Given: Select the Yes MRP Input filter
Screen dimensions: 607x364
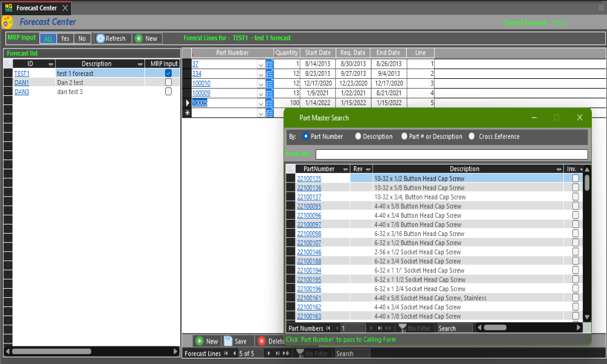Looking at the screenshot, I should tap(65, 38).
